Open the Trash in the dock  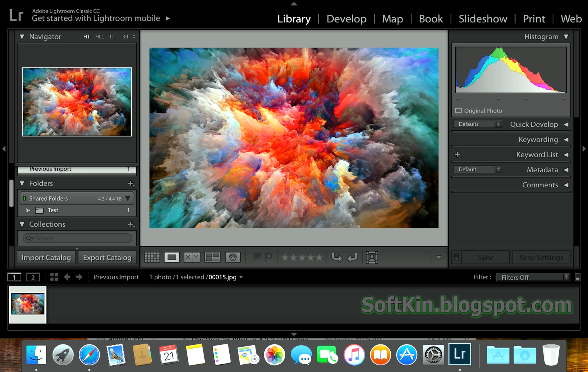coord(551,355)
